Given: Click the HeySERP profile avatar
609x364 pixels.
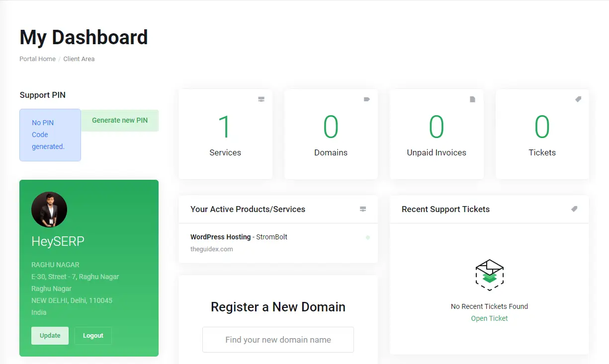Looking at the screenshot, I should point(49,209).
